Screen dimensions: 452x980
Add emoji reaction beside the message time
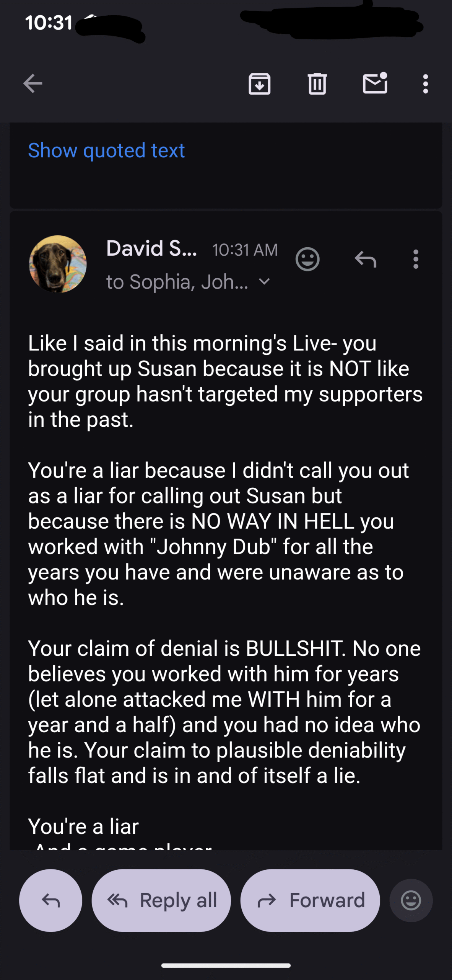tap(307, 259)
